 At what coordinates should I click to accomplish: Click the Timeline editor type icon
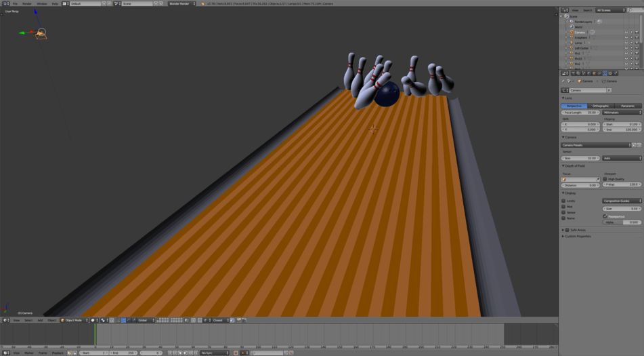coord(5,353)
